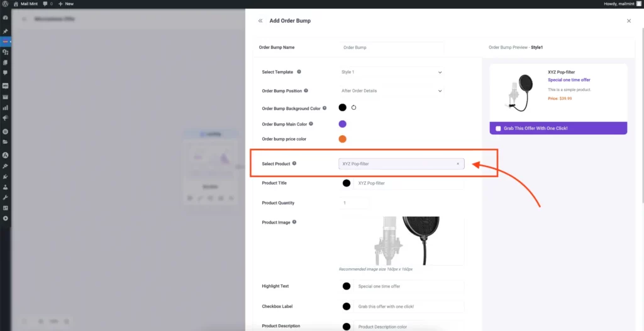Click the microphone image in the order bump preview
The width and height of the screenshot is (644, 331).
(x=518, y=93)
